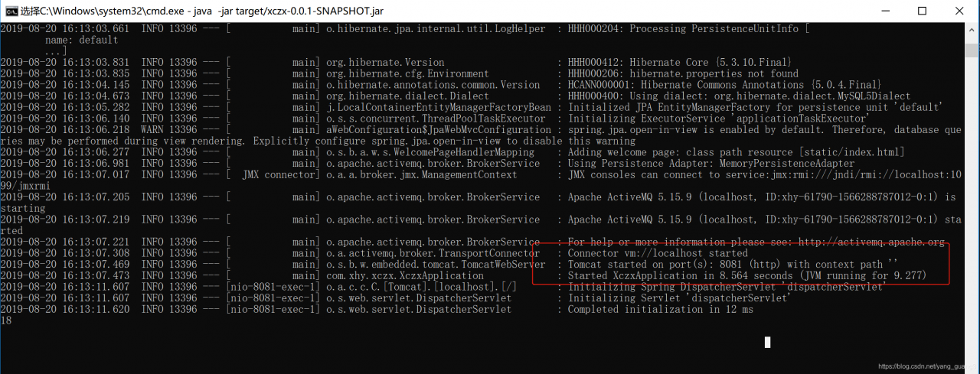Click 'Apache ActiveMQ 5.15.9' message at 16:13:07.219
Image resolution: width=980 pixels, height=374 pixels.
click(x=630, y=220)
